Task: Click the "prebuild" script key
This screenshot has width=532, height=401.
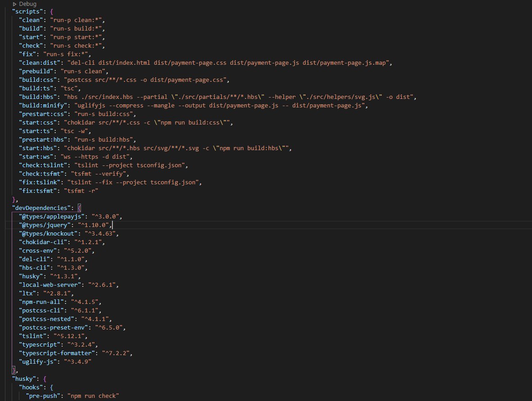Action: point(36,71)
